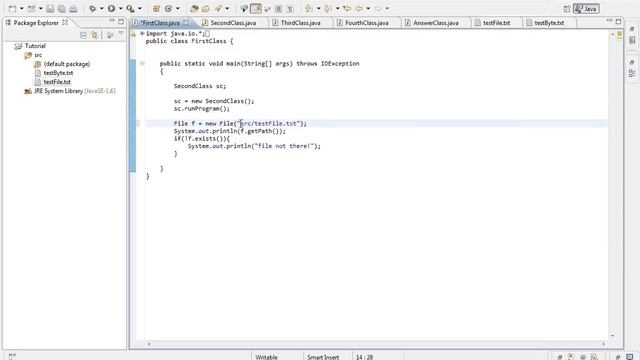
Task: Click the Print icon in toolbar
Action: (x=73, y=9)
